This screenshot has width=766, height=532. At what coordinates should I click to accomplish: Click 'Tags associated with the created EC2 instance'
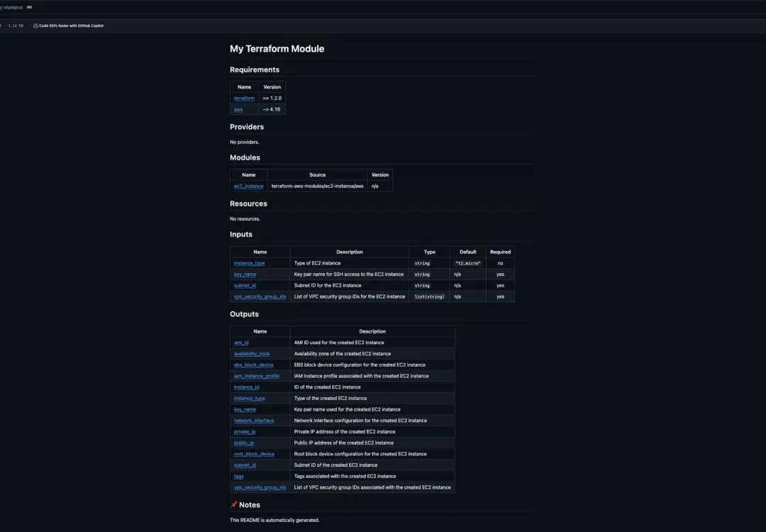(345, 476)
